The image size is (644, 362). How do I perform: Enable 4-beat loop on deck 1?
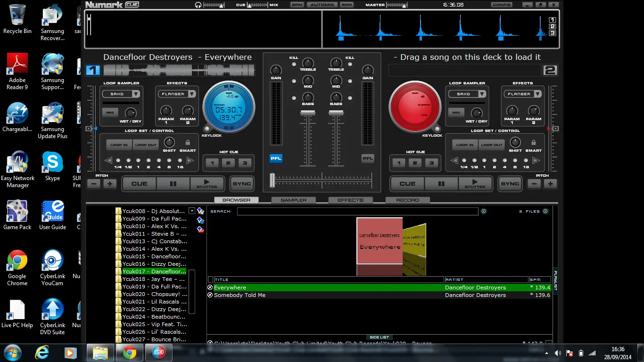tap(159, 160)
